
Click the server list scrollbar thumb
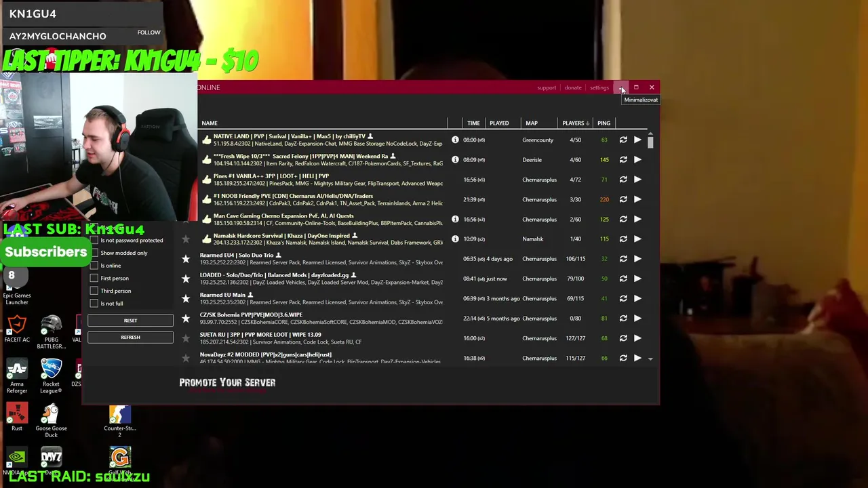click(650, 141)
